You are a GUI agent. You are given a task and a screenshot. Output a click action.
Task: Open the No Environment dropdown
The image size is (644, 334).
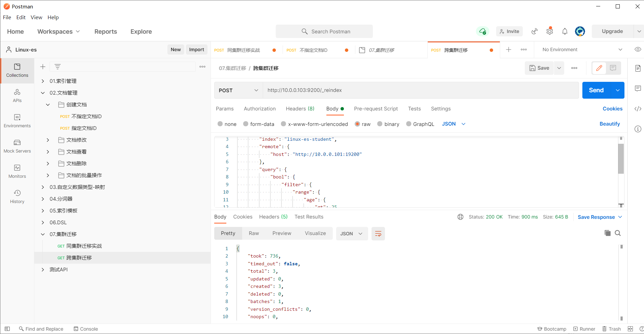click(582, 49)
